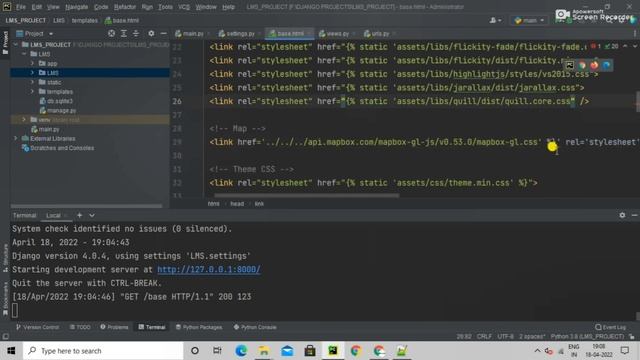Open Microsoft Store from taskbar

(x=310, y=351)
